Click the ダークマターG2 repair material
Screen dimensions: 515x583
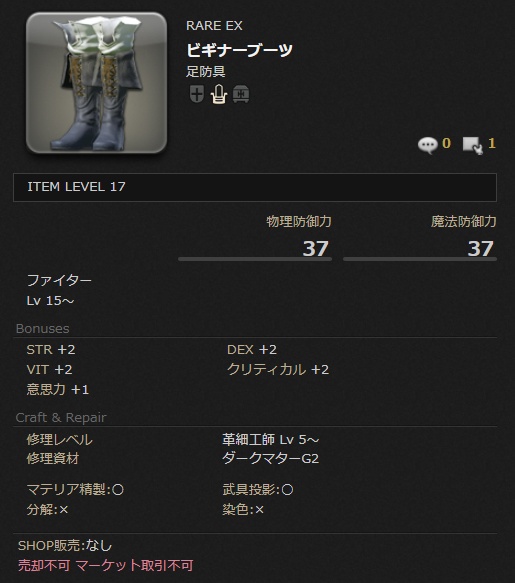(270, 458)
